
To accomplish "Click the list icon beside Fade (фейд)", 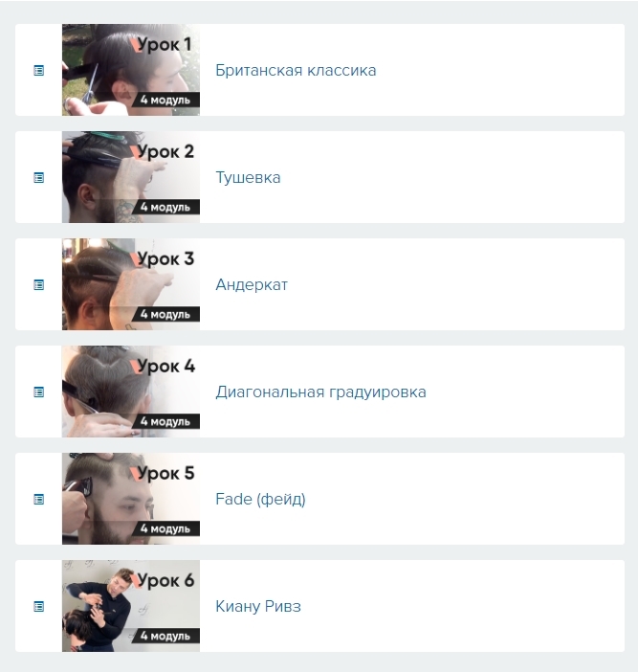I will tap(39, 499).
